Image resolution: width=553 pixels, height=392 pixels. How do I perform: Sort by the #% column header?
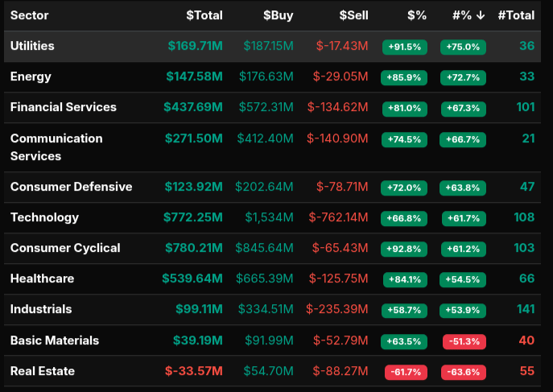click(468, 15)
